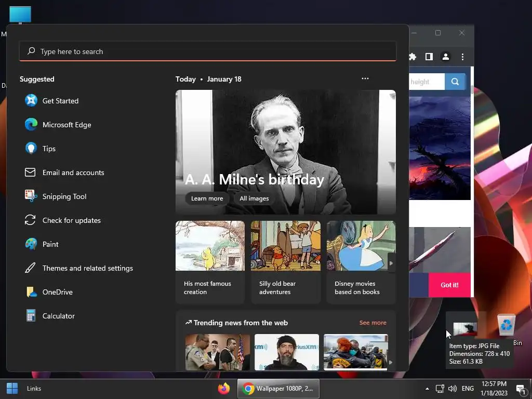Click the height input field in Chrome
Viewport: 532px width, 399px height.
(x=427, y=82)
